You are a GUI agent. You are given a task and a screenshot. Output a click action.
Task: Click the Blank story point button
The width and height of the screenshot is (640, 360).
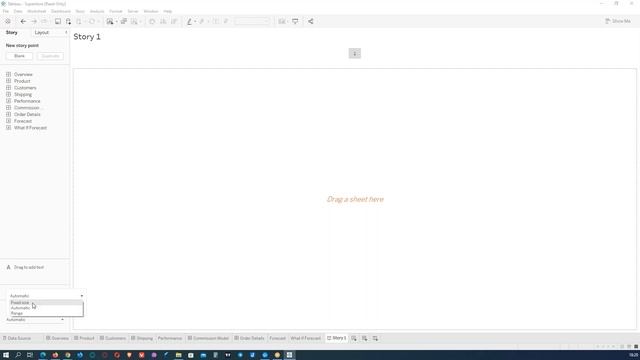point(19,56)
